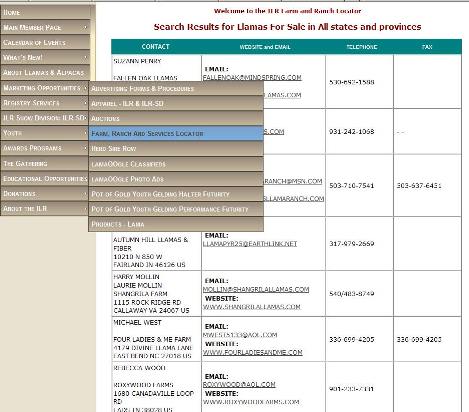Choose Auctions from the submenu
This screenshot has height=412, width=469.
176,119
